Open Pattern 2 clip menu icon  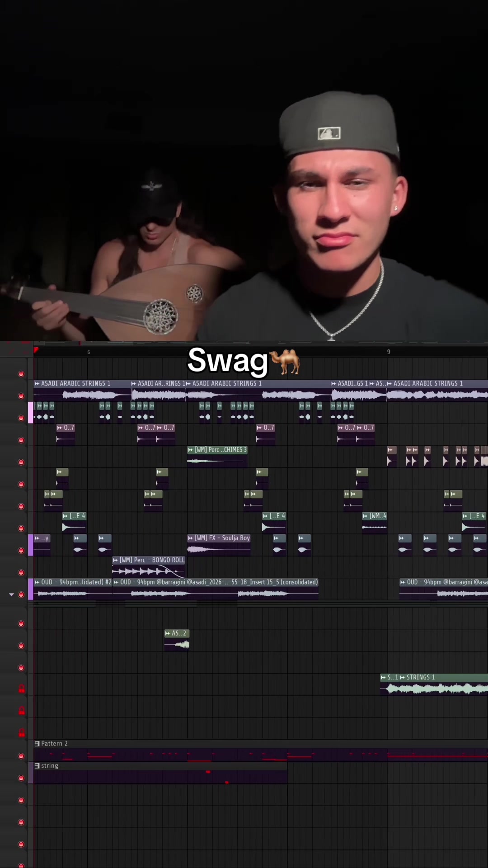click(37, 744)
